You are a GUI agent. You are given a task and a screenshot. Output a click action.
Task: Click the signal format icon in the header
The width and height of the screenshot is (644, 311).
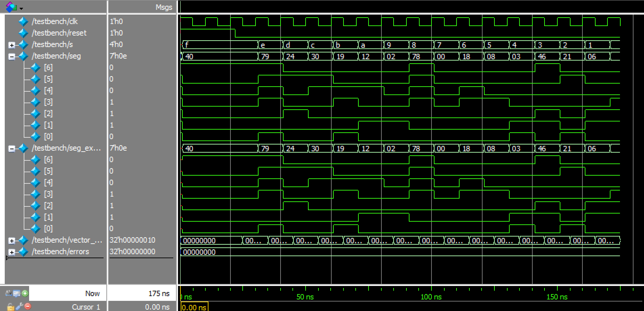[11, 7]
